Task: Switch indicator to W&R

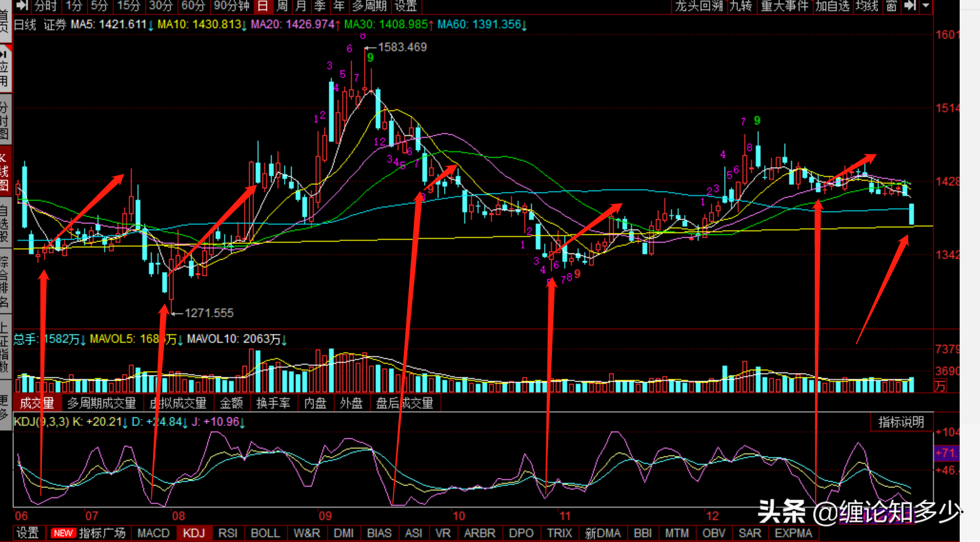Action: coord(307,533)
